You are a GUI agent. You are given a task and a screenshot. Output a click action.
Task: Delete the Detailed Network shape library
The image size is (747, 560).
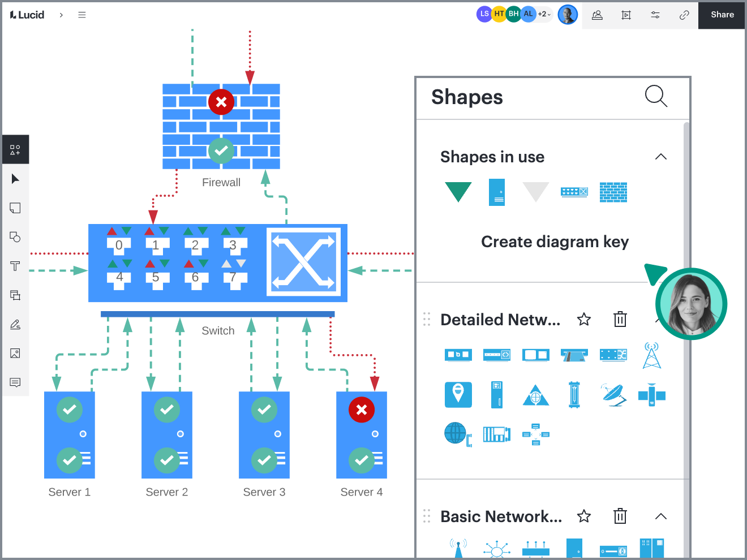(620, 320)
